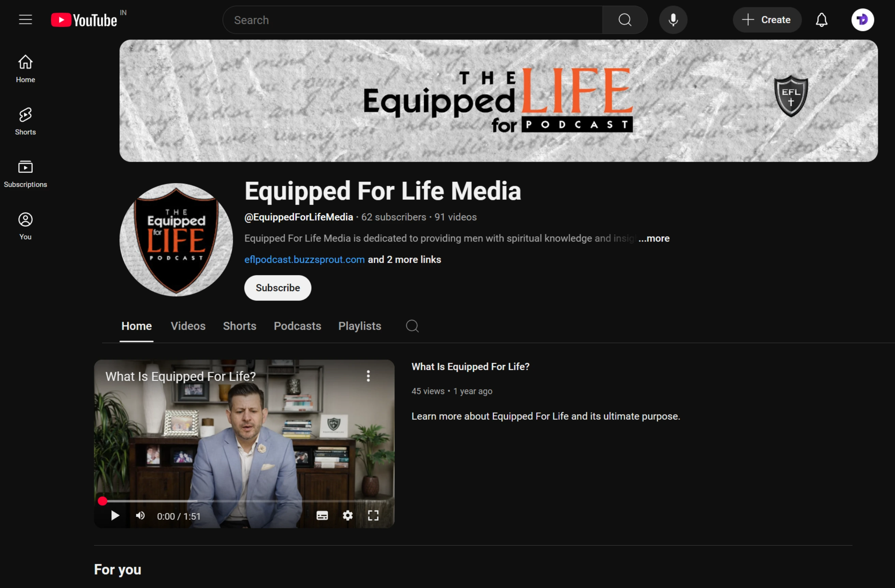Open Shorts in the left sidebar
The width and height of the screenshot is (895, 588).
click(x=26, y=121)
